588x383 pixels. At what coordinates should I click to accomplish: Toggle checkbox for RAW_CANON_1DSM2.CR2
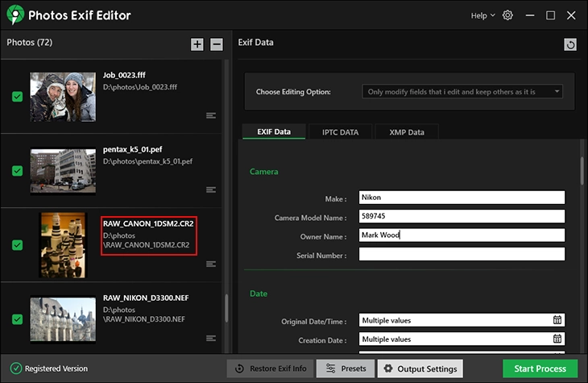pos(17,245)
